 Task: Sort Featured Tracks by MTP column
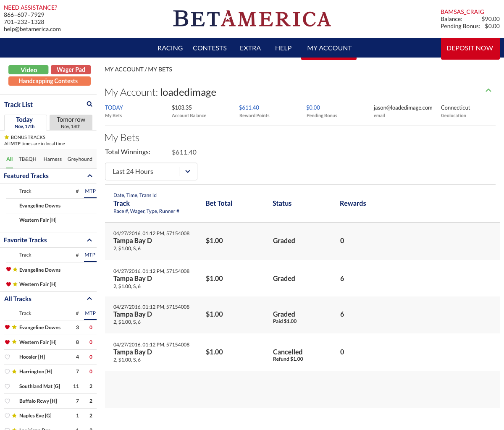pyautogui.click(x=90, y=191)
